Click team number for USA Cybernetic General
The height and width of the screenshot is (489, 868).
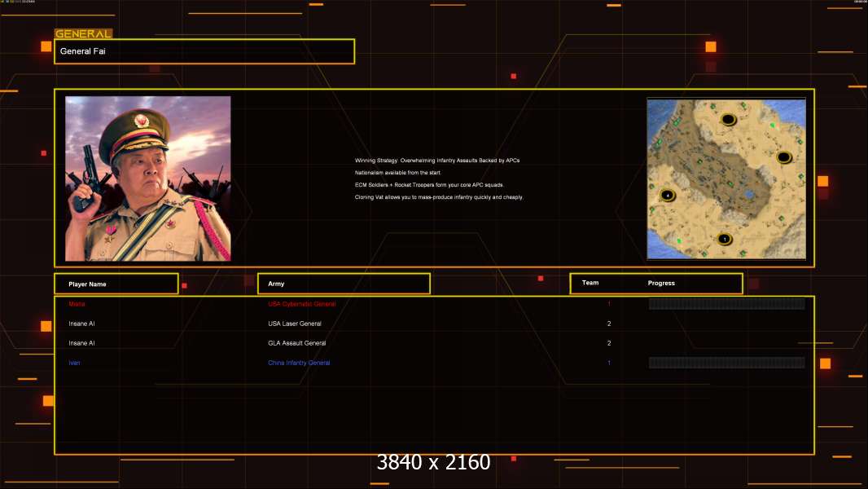pos(609,304)
